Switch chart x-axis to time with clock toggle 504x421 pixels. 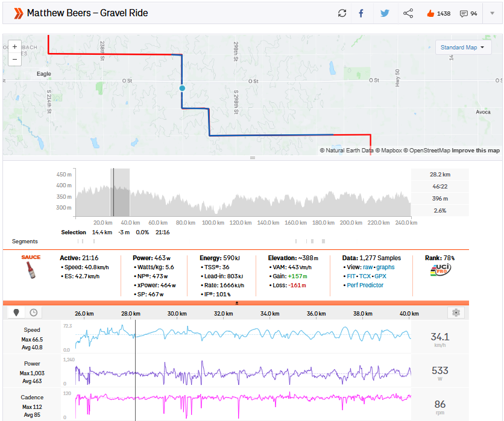[x=34, y=313]
